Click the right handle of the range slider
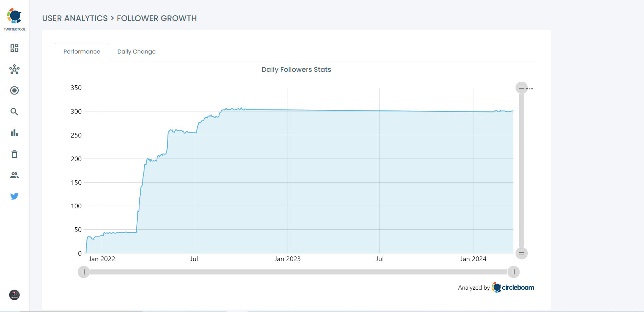This screenshot has height=312, width=644. [513, 272]
